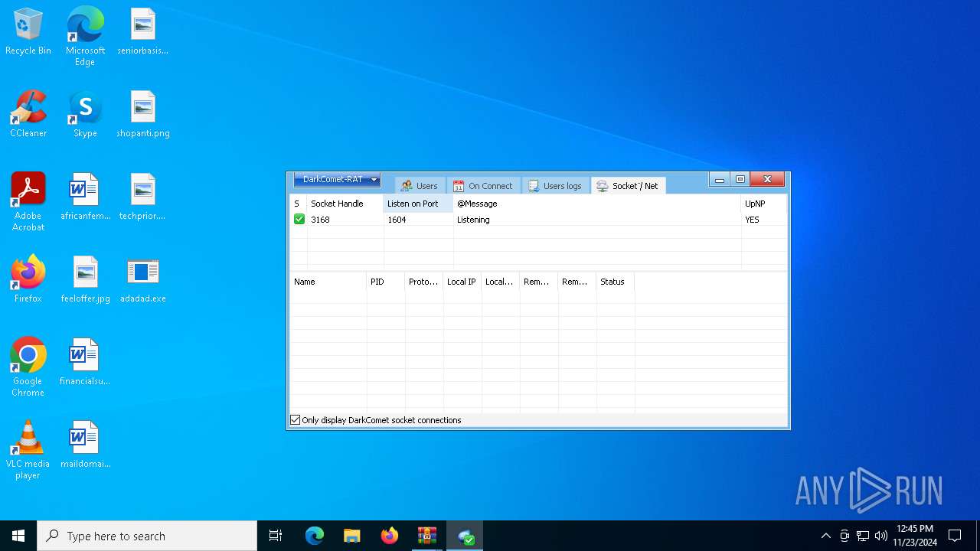Select the techprior image file icon
980x551 pixels.
click(x=143, y=197)
